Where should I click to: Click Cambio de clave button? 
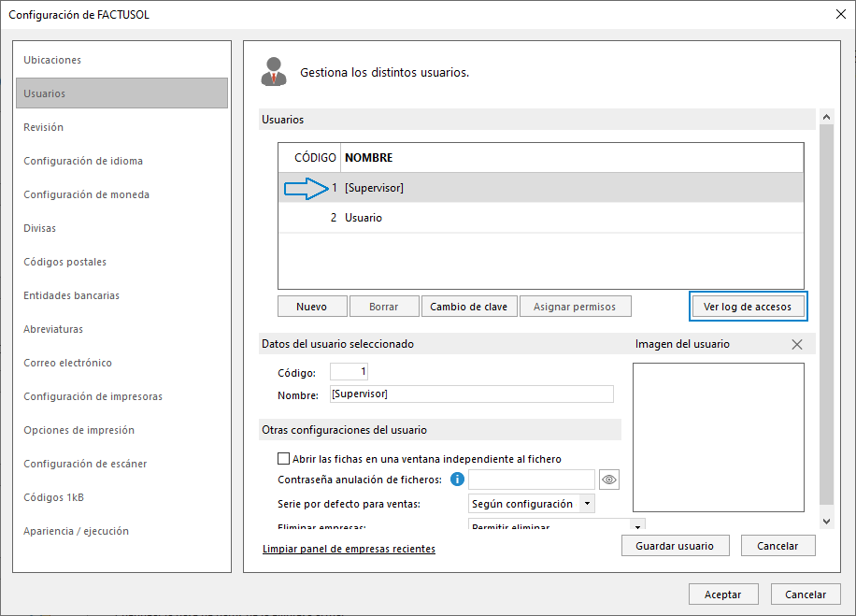(469, 307)
